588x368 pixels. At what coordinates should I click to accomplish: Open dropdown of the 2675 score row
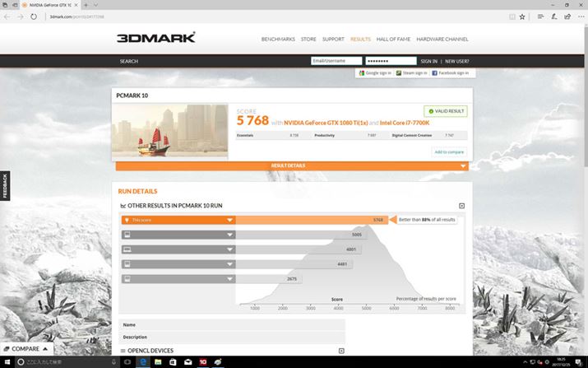point(229,279)
